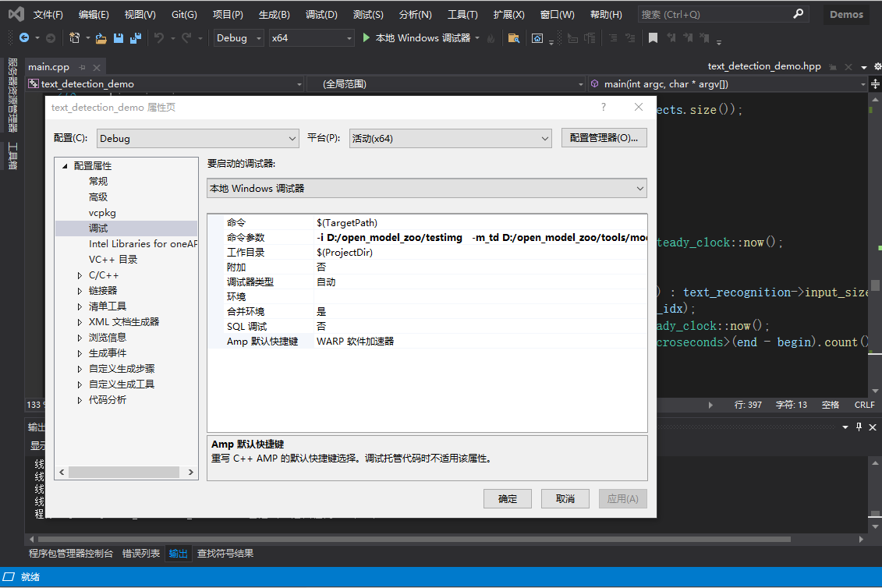This screenshot has height=588, width=882.
Task: Open the platform Active(x64) dropdown
Action: click(x=450, y=138)
